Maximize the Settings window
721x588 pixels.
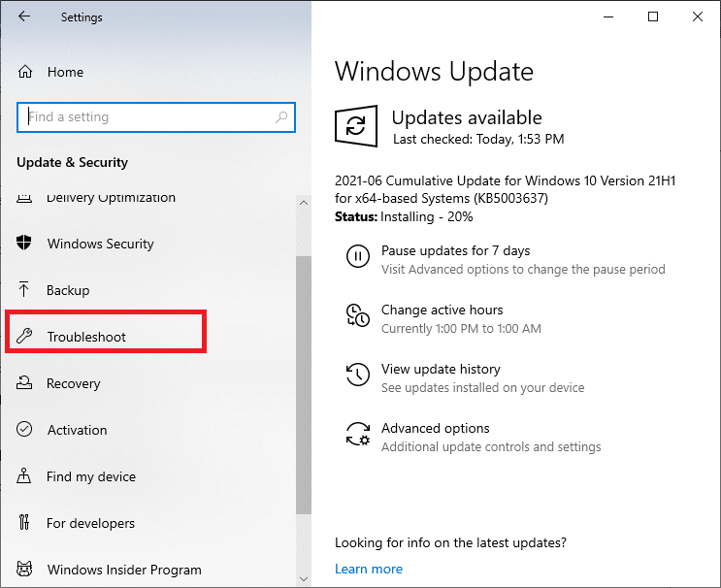[x=653, y=17]
